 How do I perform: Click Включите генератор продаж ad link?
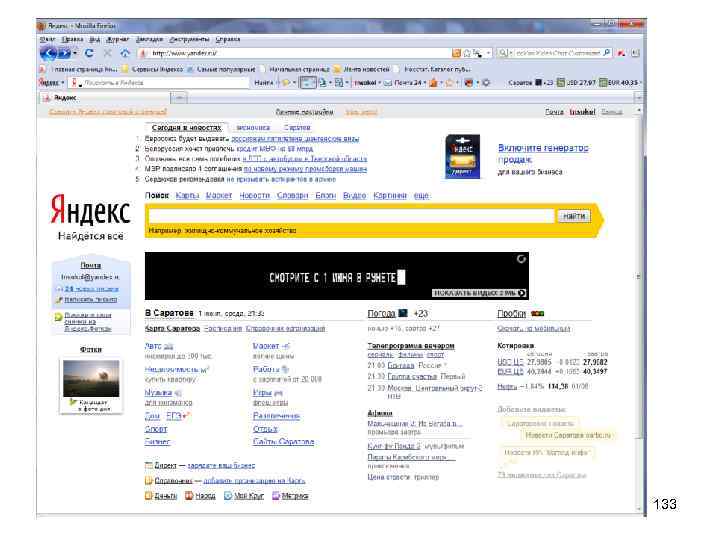coord(543,154)
